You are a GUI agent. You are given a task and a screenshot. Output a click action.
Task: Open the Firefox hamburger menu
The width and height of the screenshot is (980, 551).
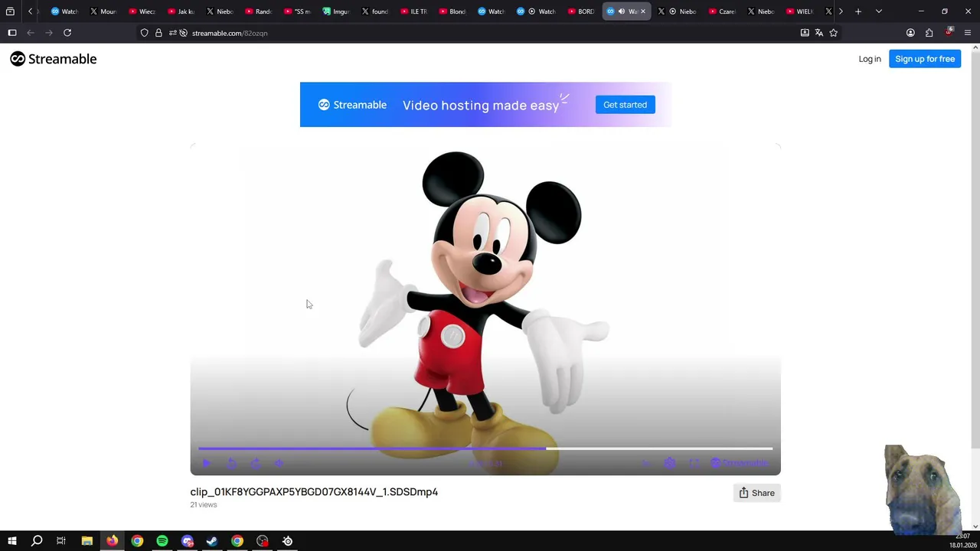point(969,33)
